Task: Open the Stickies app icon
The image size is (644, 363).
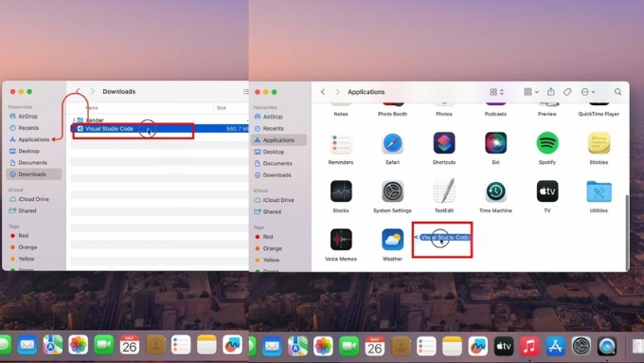Action: 599,143
